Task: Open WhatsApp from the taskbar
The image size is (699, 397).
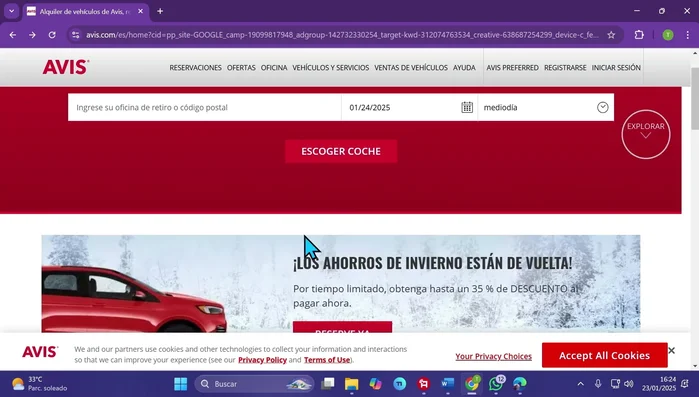Action: (496, 384)
